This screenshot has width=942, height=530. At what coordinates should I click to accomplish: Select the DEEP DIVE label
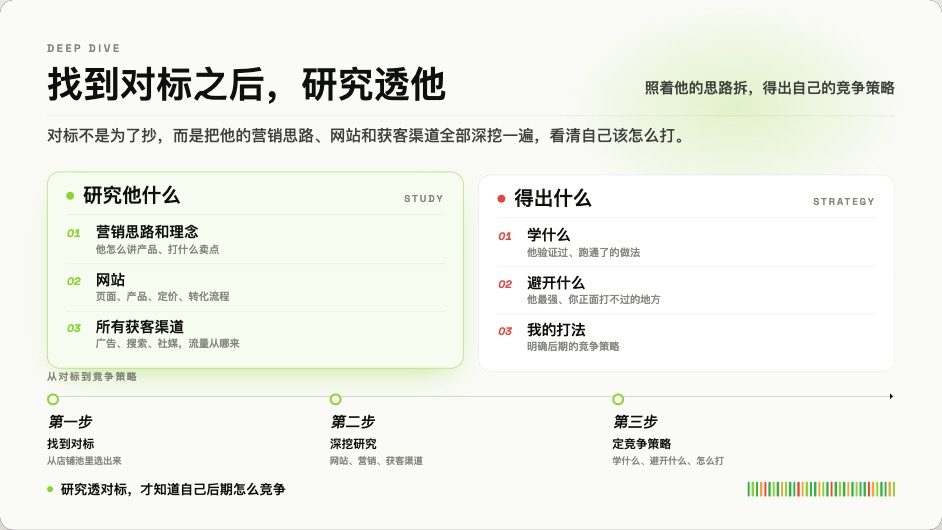pyautogui.click(x=84, y=48)
